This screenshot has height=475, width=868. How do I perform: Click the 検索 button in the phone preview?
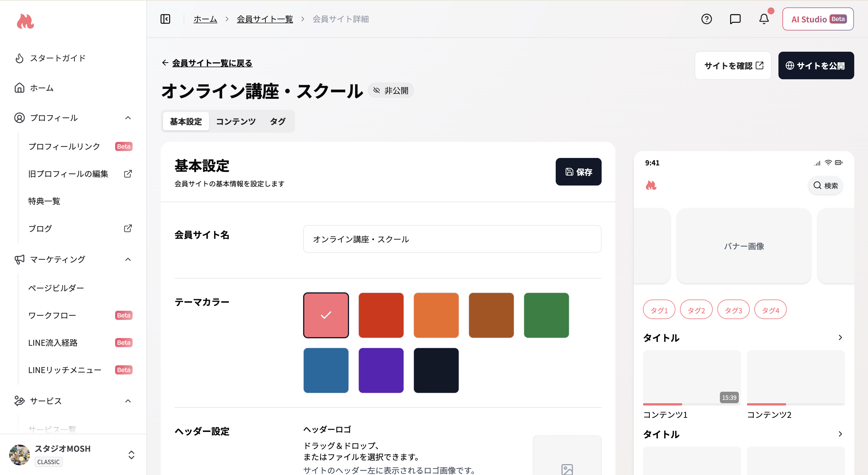pos(826,185)
